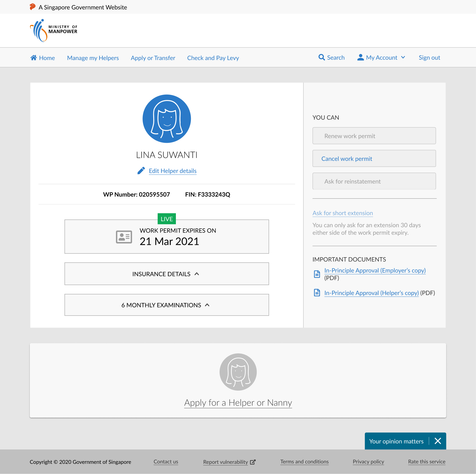Click the Employer's copy document icon

click(x=317, y=274)
